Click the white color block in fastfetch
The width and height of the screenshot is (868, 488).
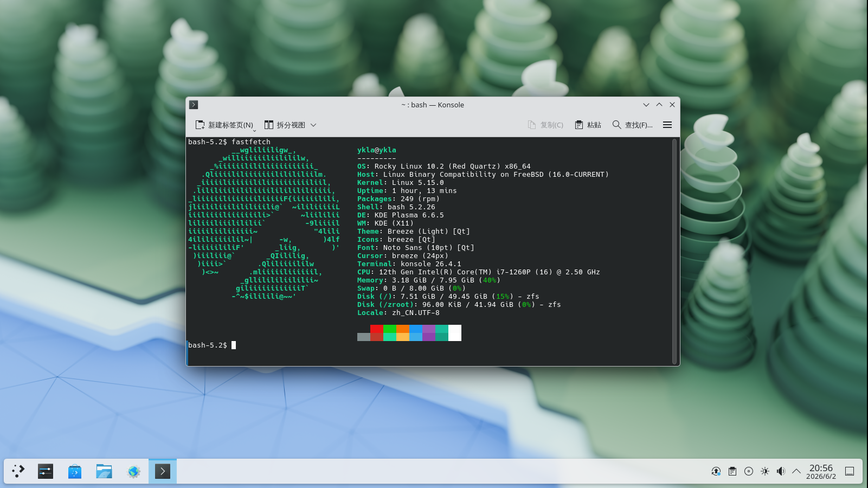tap(455, 333)
